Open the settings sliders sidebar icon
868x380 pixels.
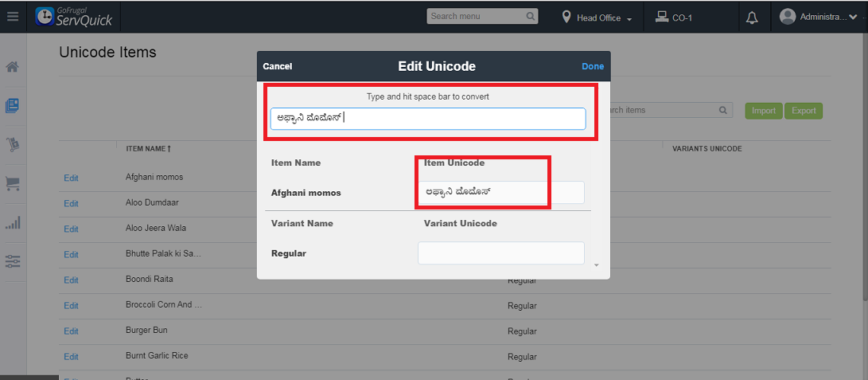(x=12, y=261)
